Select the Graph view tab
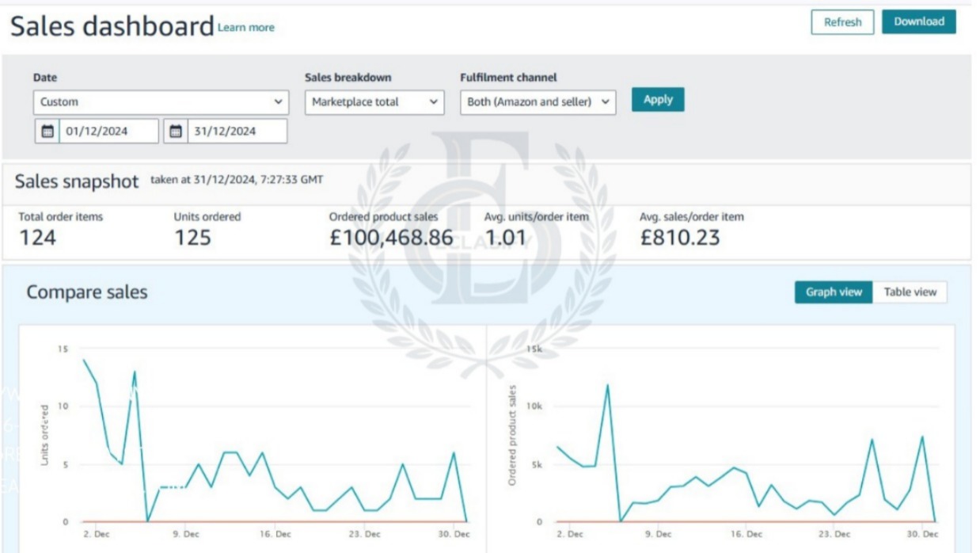This screenshot has width=980, height=553. point(834,292)
